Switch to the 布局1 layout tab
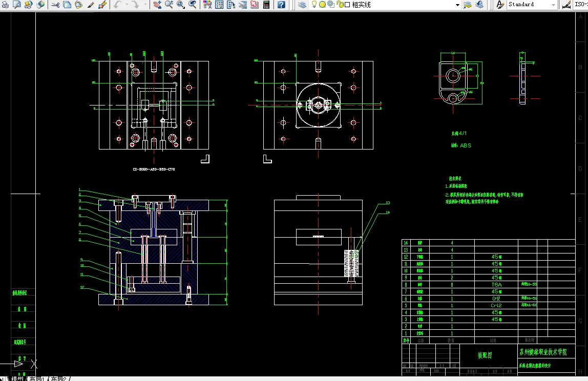Viewport: 588px width, 381px height. pyautogui.click(x=37, y=379)
